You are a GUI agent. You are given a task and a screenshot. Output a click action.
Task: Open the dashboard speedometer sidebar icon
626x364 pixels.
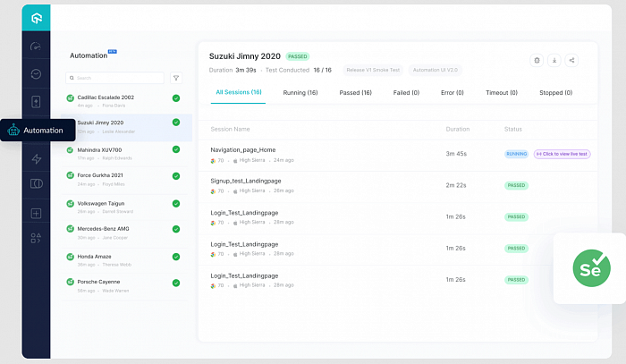point(36,47)
